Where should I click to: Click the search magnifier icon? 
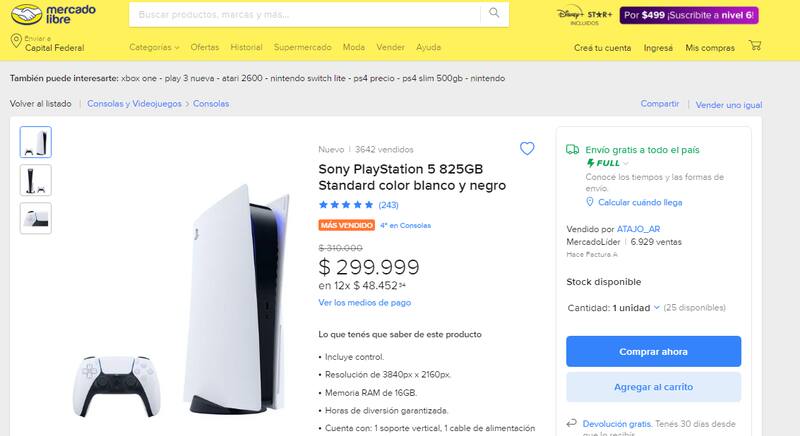(494, 14)
